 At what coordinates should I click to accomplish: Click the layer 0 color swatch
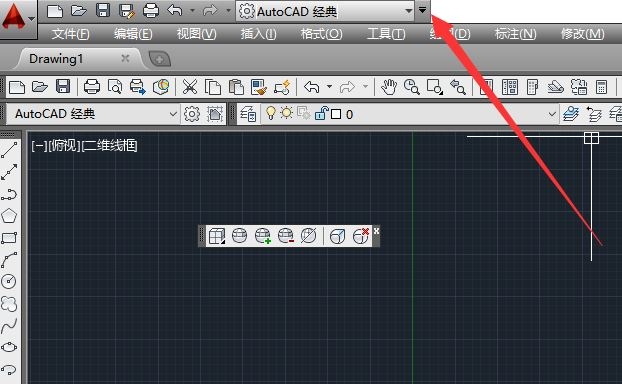336,114
